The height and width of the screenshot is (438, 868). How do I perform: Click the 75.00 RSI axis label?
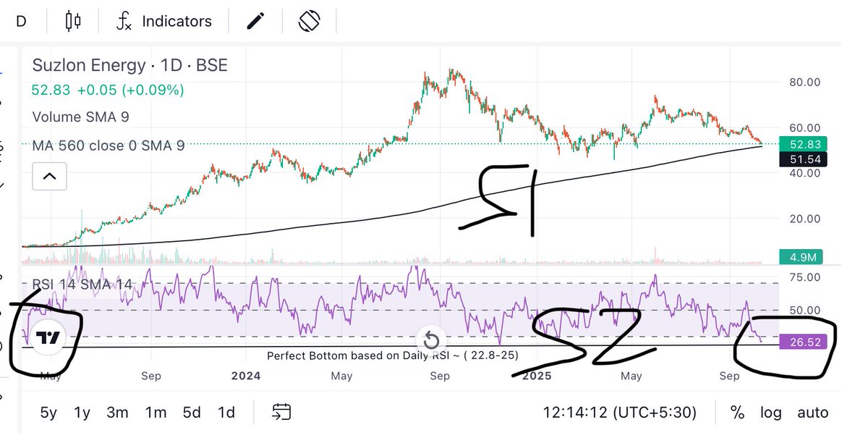[804, 277]
